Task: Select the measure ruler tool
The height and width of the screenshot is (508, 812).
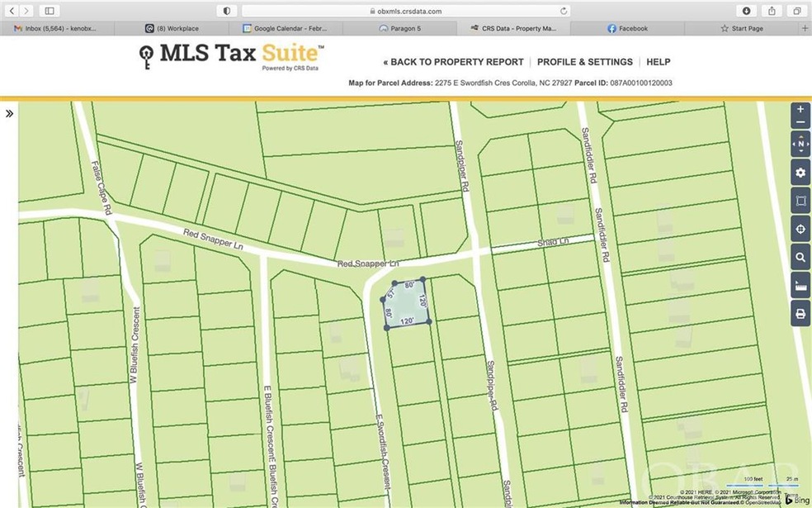Action: pos(800,286)
